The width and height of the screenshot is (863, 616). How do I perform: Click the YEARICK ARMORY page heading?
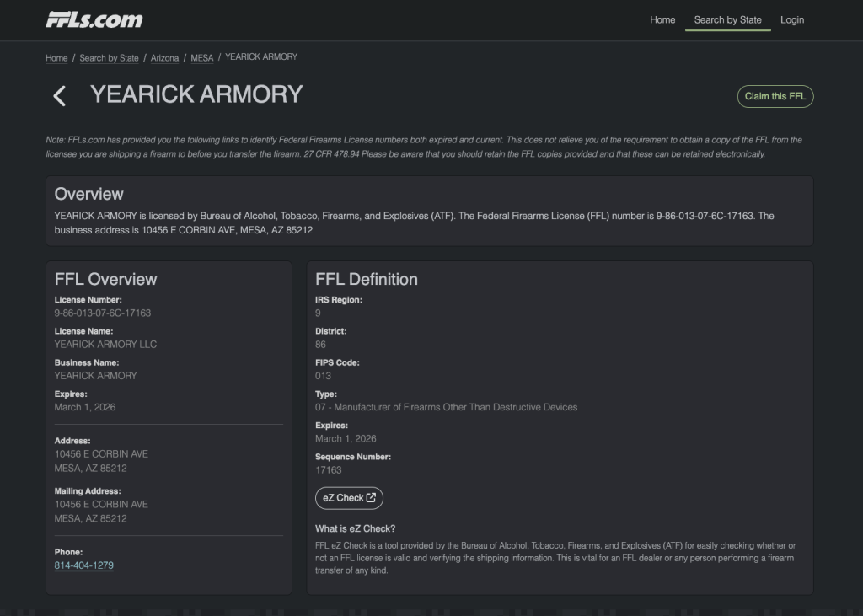[x=196, y=94]
